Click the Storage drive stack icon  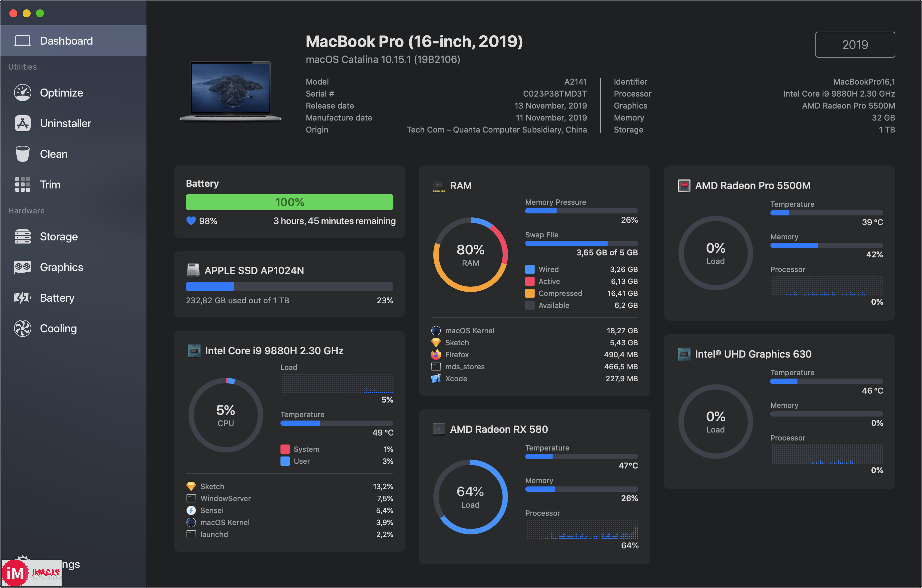23,237
